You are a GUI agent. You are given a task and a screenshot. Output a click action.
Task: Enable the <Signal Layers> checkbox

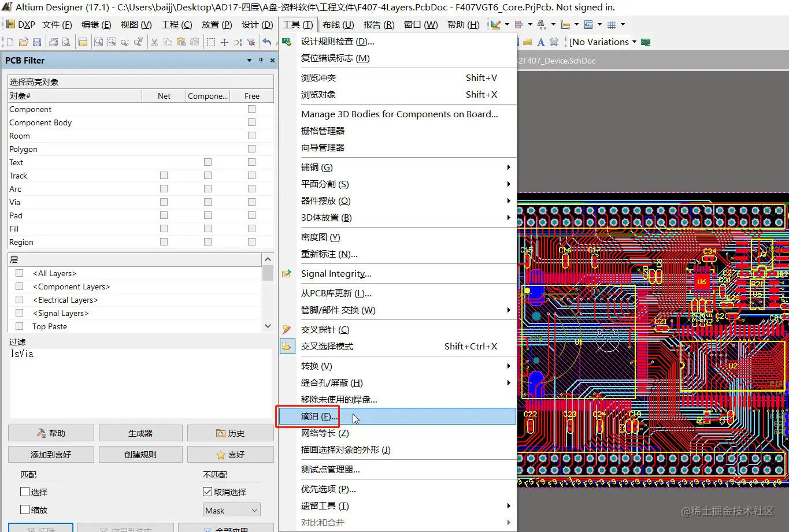tap(20, 313)
